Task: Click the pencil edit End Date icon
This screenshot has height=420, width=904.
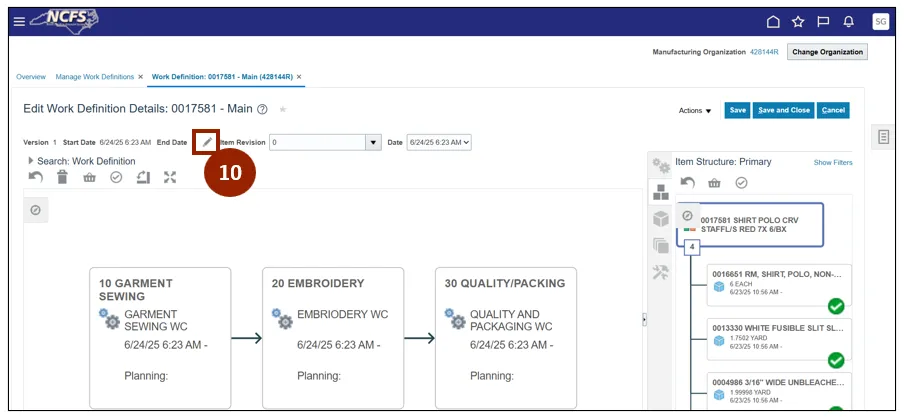Action: coord(207,142)
